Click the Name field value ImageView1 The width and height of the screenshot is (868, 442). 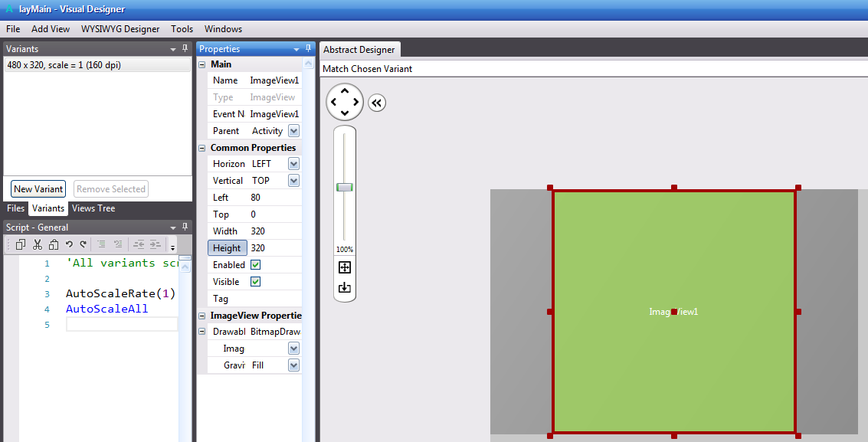pyautogui.click(x=274, y=80)
